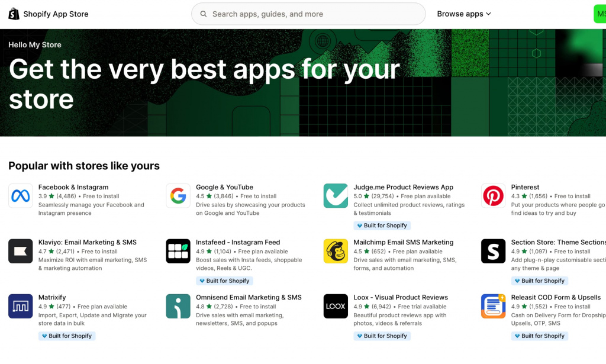Click Built for Shopify badge under Instafeed

(x=224, y=281)
